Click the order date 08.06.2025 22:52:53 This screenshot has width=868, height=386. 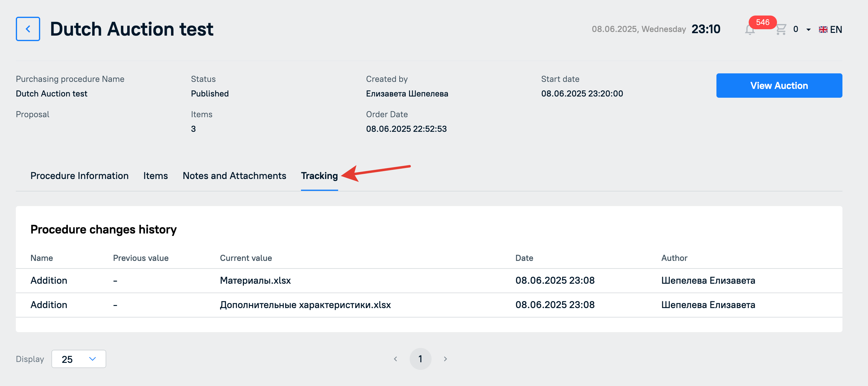pos(406,129)
